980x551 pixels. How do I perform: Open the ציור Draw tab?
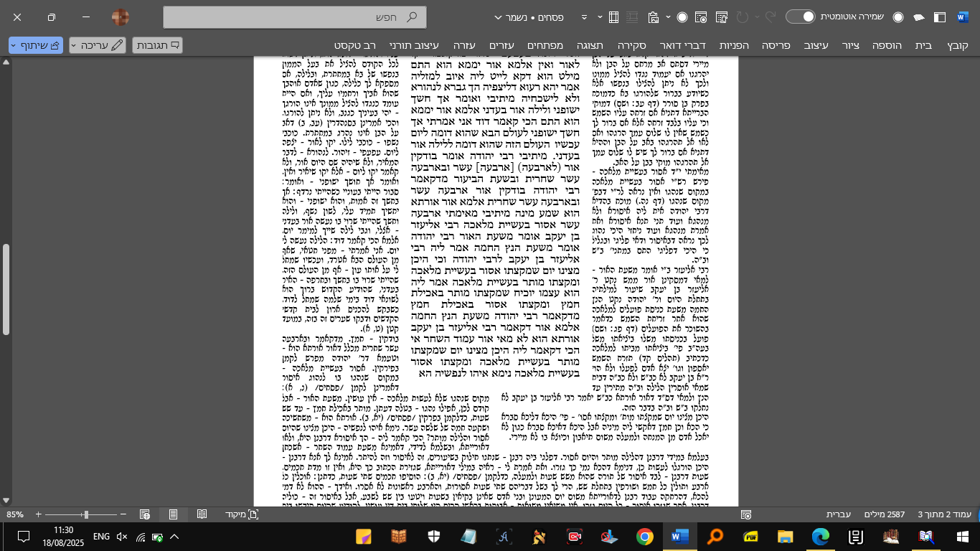pyautogui.click(x=851, y=45)
